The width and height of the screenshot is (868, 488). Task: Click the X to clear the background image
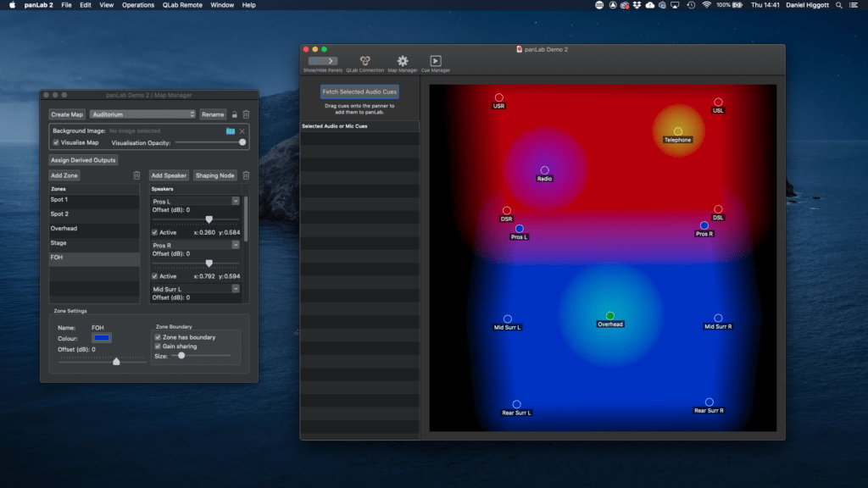point(242,131)
